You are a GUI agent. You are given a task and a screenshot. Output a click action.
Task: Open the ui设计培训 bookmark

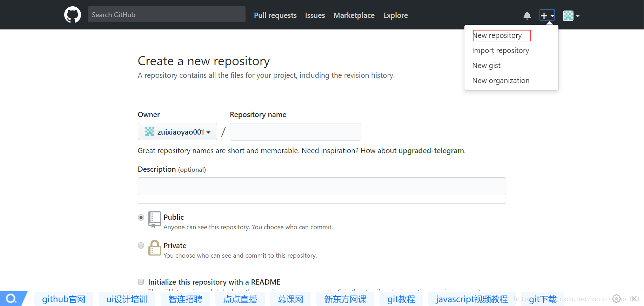(127, 299)
